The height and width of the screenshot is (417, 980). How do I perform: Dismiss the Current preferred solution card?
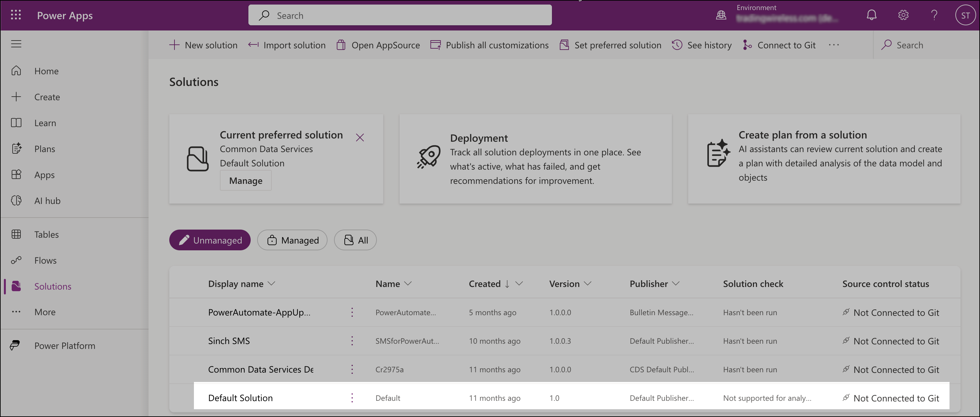[360, 137]
